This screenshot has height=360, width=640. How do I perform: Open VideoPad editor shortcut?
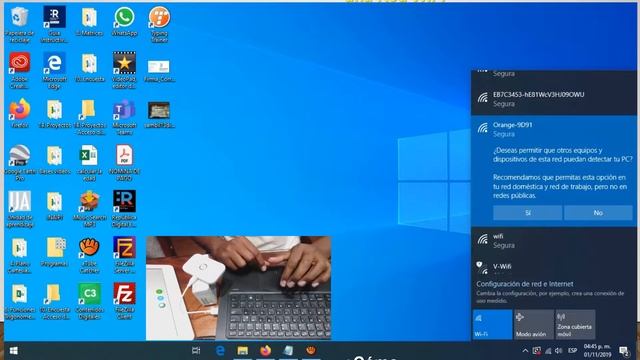point(124,70)
